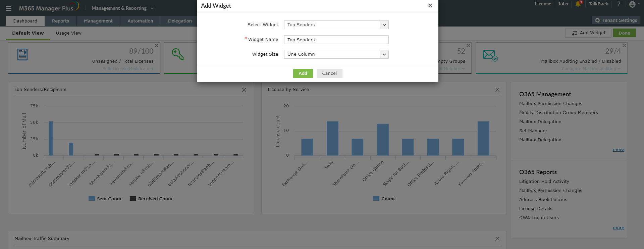Close the Top Senders/Recipients widget

tap(244, 90)
